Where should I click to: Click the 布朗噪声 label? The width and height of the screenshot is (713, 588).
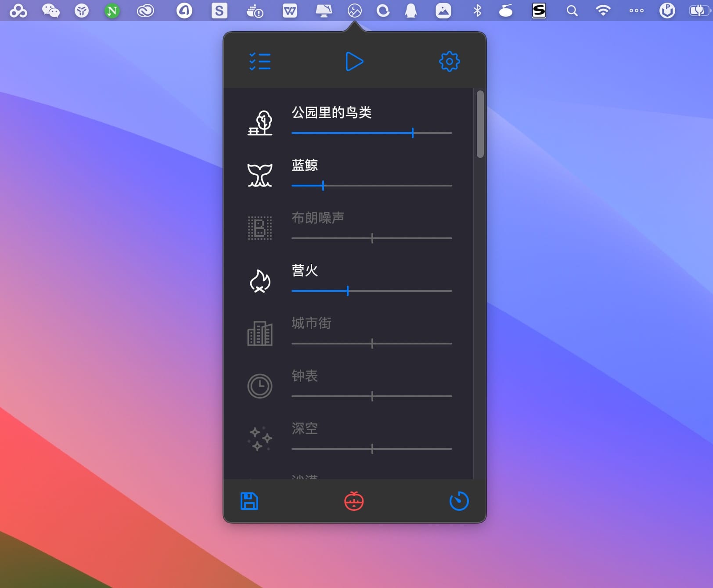318,218
